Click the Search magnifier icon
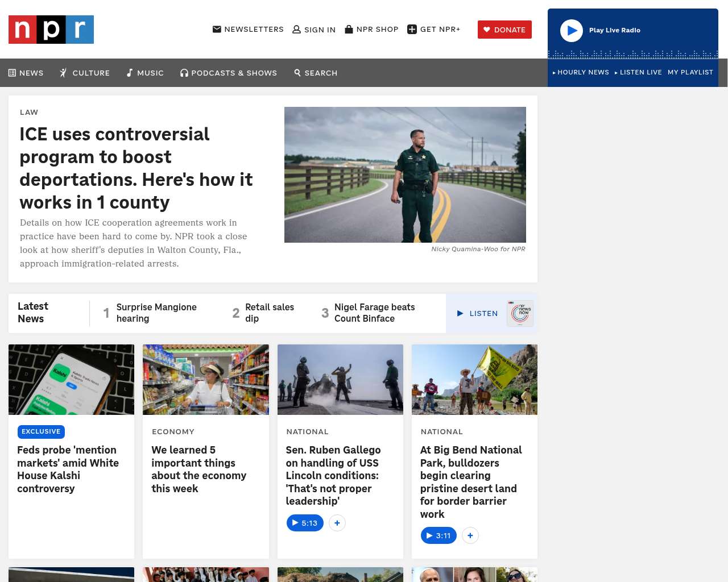Screen dimensions: 728x582 (297, 73)
